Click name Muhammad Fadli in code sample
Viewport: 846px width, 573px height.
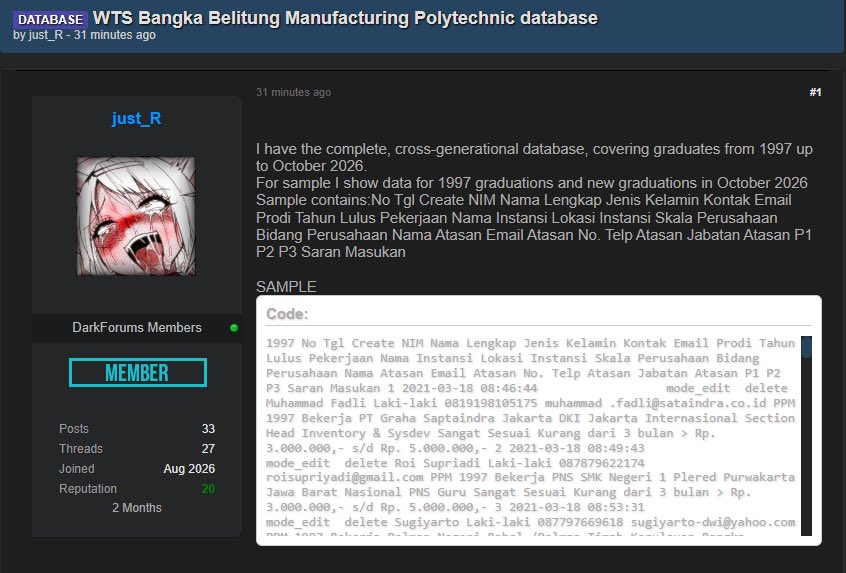point(318,403)
